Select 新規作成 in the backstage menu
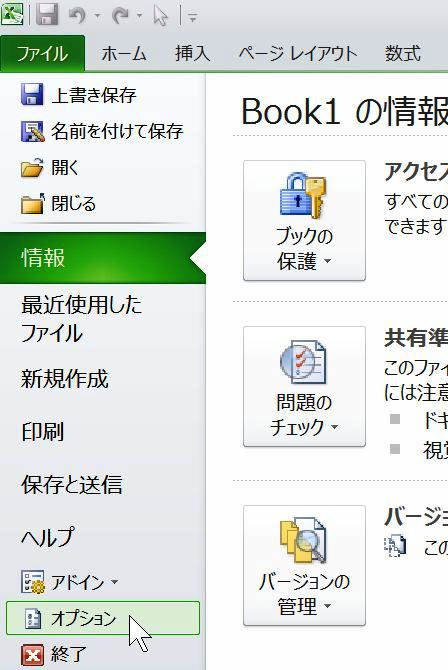Screen dimensions: 448x670 65,379
